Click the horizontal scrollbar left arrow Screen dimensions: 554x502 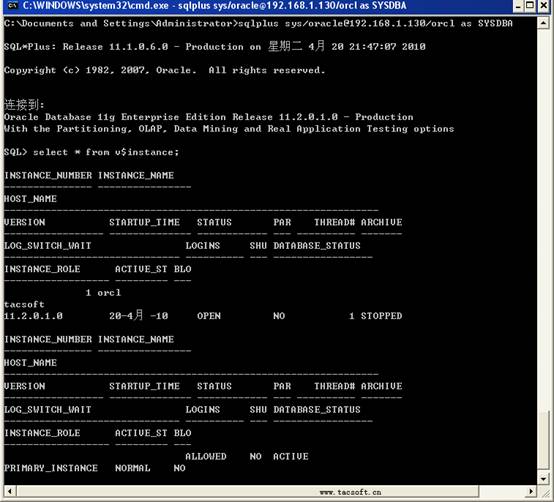(10, 491)
